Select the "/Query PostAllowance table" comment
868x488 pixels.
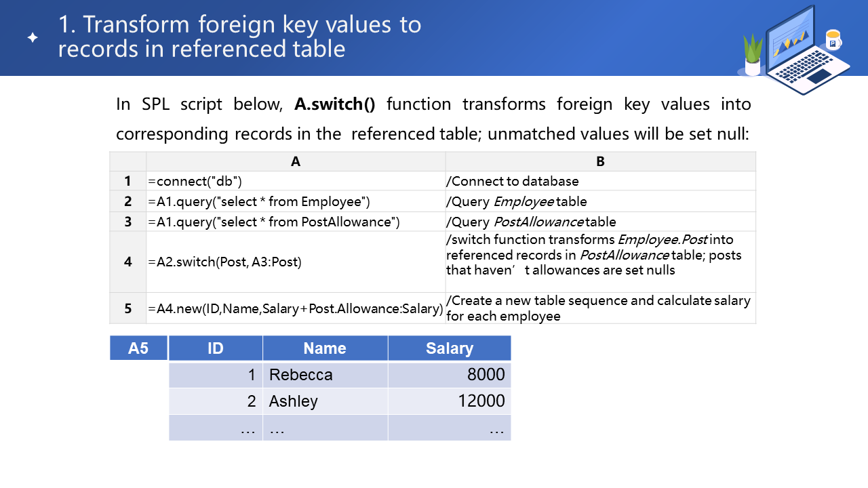[x=600, y=222]
